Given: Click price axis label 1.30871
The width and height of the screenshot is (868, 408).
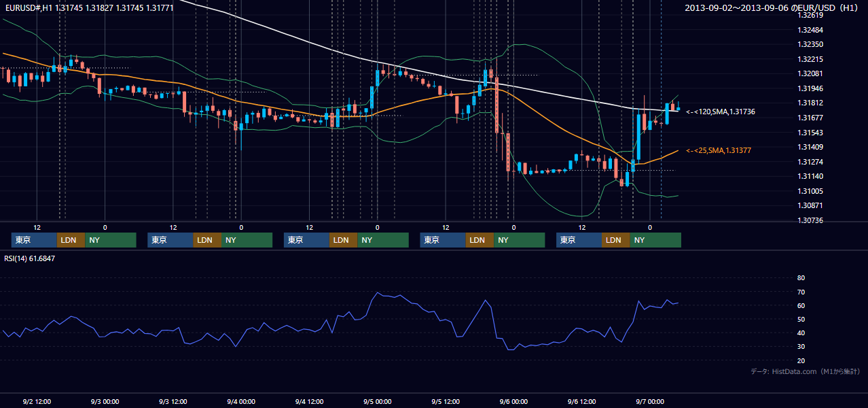Looking at the screenshot, I should (x=810, y=205).
